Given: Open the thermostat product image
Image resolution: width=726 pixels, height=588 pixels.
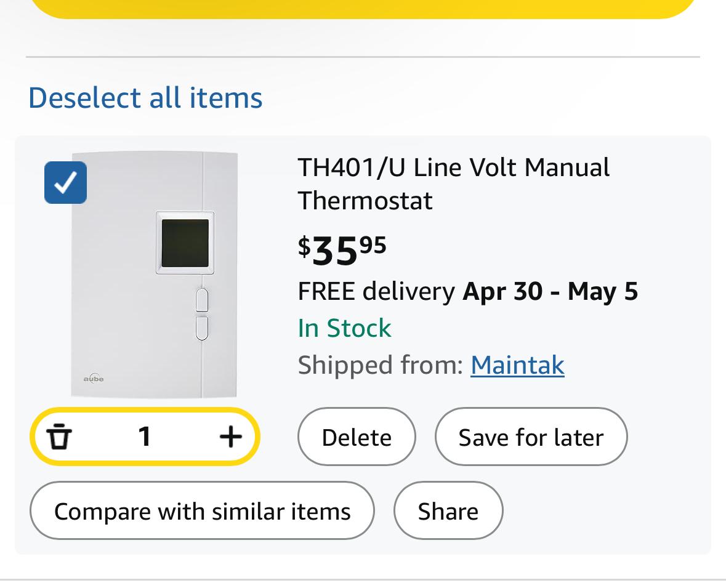Looking at the screenshot, I should 154,274.
